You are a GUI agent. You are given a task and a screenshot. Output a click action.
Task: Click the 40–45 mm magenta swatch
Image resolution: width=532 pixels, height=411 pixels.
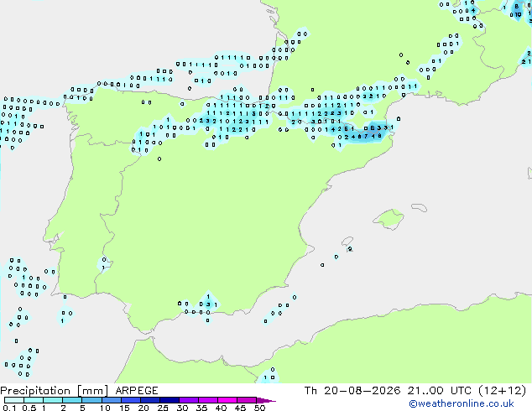pos(227,400)
